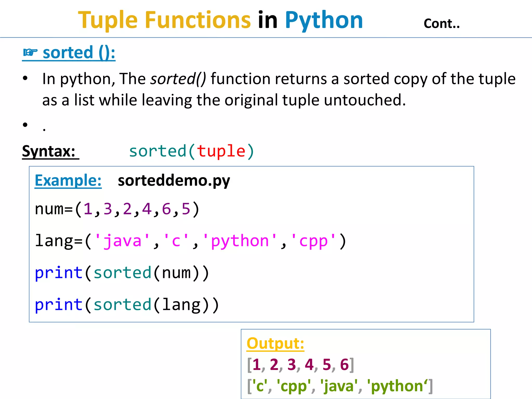The height and width of the screenshot is (399, 532).
Task: Click the underlined 'Output:' label
Action: point(275,343)
